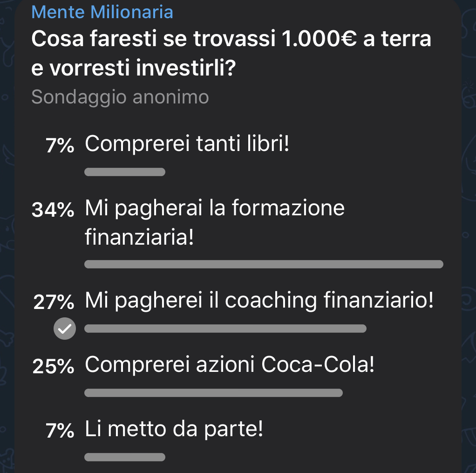Screen dimensions: 476x473
Task: Click the progress bar for azioni Coca-Cola
Action: (x=213, y=393)
